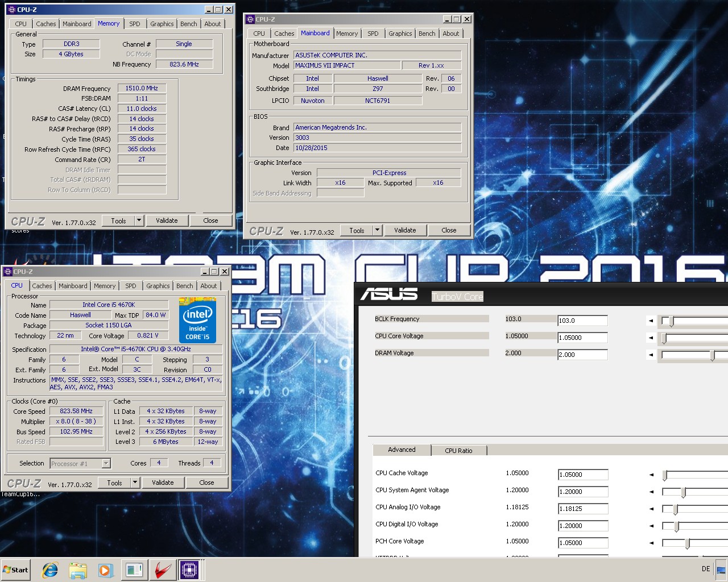This screenshot has height=582, width=728.
Task: Click the DE language indicator in tray
Action: click(x=706, y=569)
